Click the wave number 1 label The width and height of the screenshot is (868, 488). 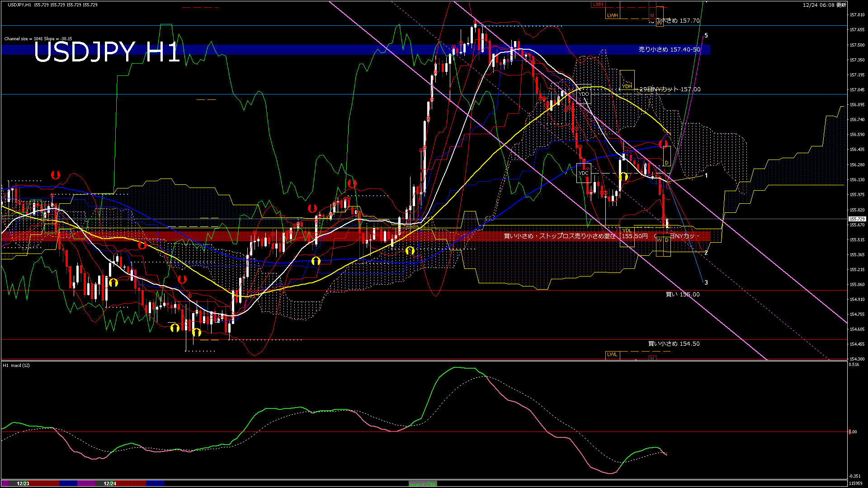point(706,175)
